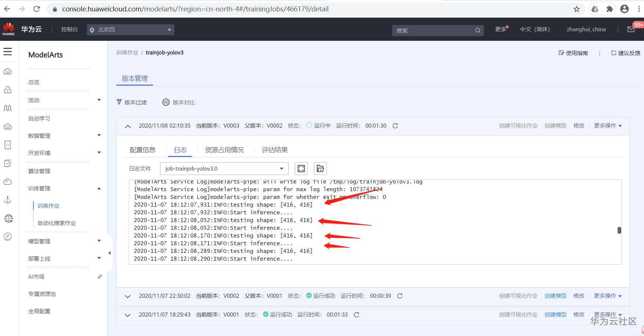Screen dimensions: 644x336
Task: Expand the 开发环境 sidebar section
Action: (x=99, y=153)
